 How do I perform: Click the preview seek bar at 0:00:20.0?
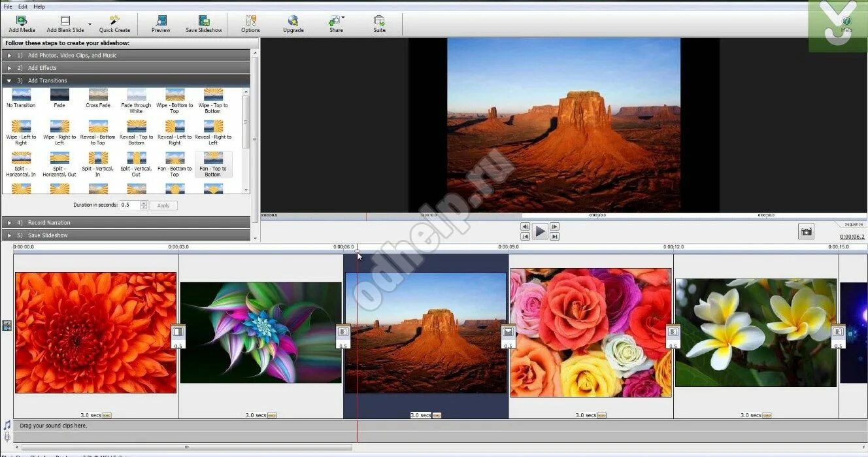pyautogui.click(x=597, y=214)
